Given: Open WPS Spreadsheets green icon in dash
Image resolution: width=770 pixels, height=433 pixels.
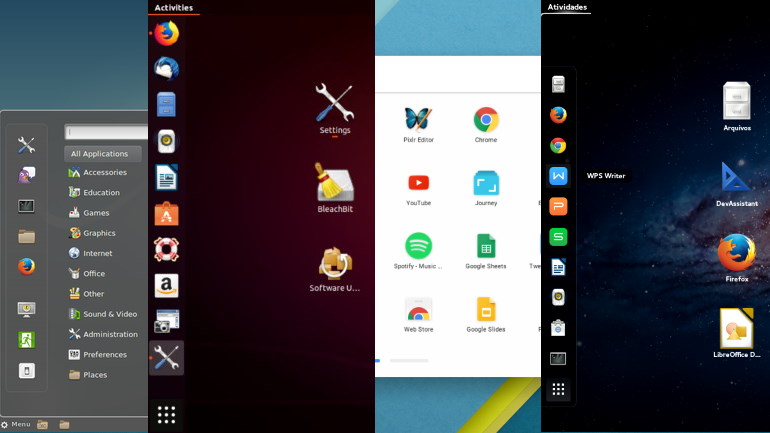Looking at the screenshot, I should [x=558, y=237].
